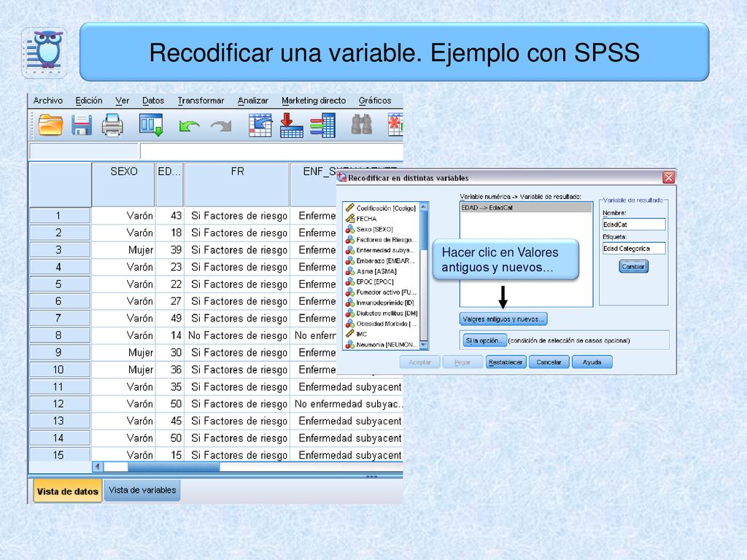The image size is (747, 560).
Task: Click the Open folder toolbar icon
Action: (x=50, y=125)
